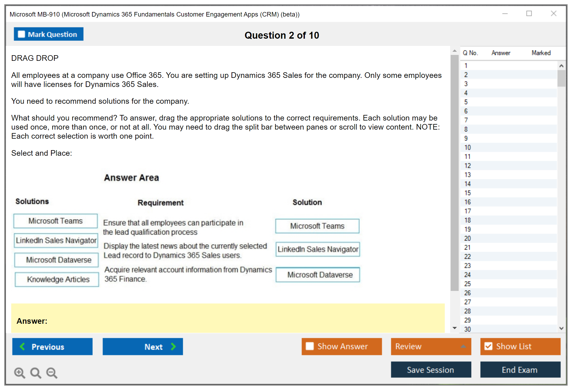Select question 10 in the list

(x=467, y=147)
